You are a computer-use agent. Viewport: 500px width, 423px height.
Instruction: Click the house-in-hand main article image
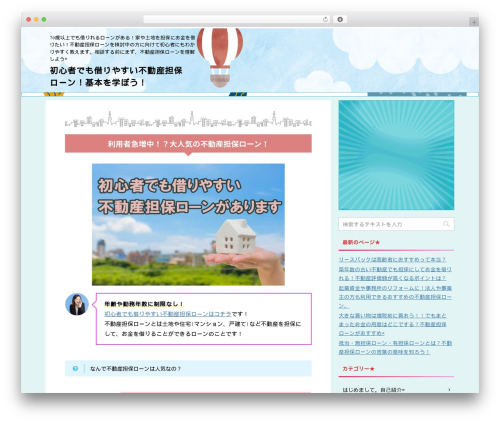coord(188,224)
